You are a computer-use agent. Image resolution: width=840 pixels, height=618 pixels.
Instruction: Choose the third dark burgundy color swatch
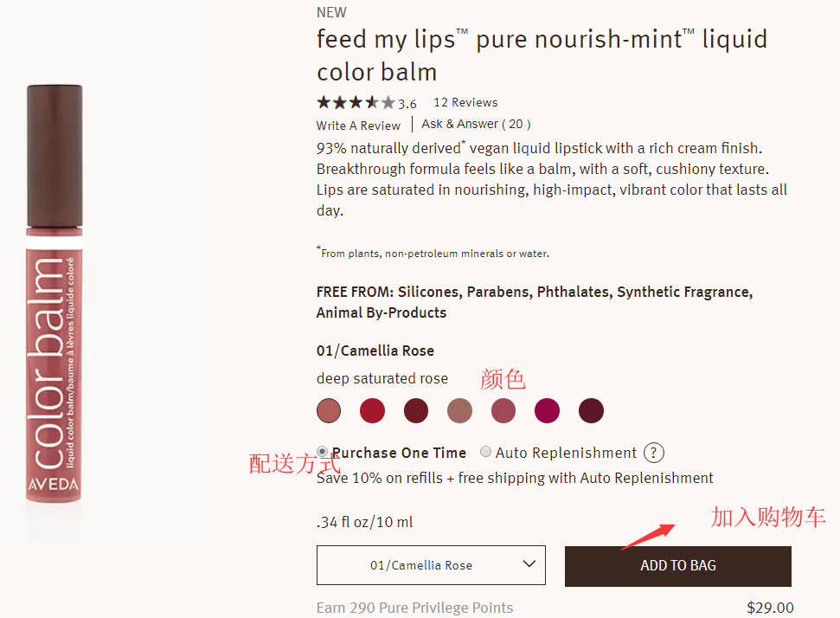coord(416,411)
